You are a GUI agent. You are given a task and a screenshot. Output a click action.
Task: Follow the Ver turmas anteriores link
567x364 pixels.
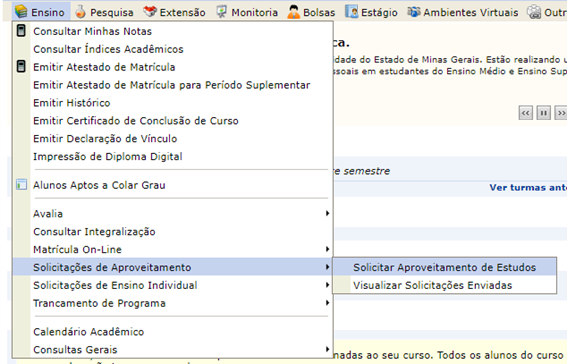[528, 187]
